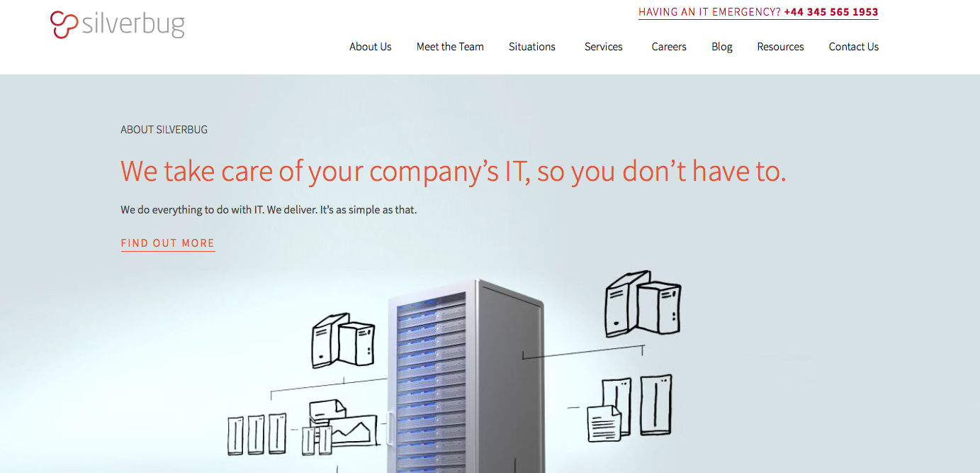This screenshot has width=980, height=473.
Task: Click the three sketched server towers bottom left
Action: (257, 434)
